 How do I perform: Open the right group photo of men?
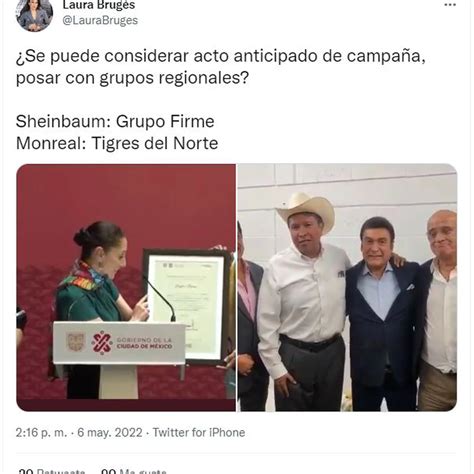(x=347, y=287)
